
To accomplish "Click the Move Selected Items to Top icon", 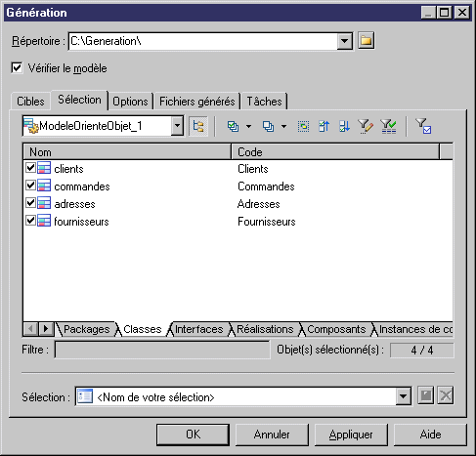I will tap(324, 126).
